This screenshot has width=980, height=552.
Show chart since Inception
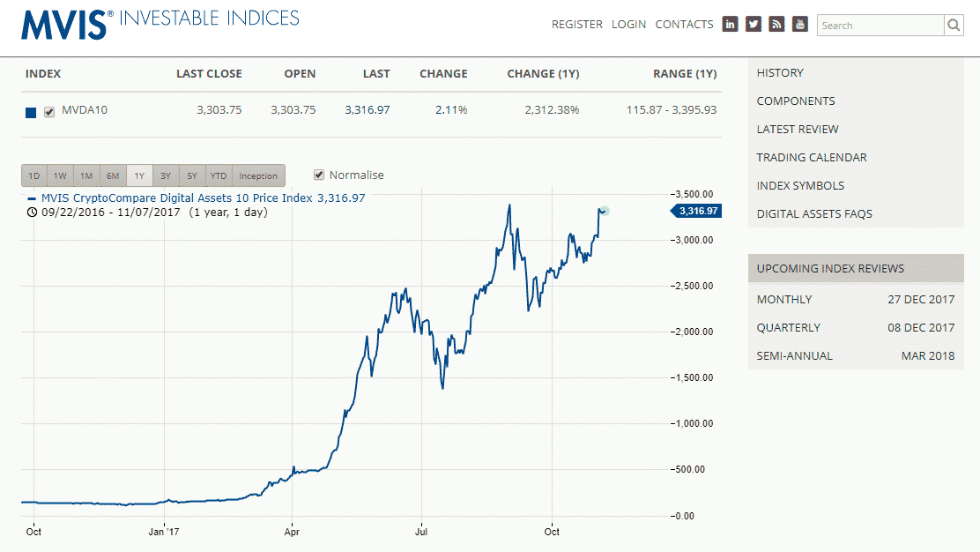[258, 175]
